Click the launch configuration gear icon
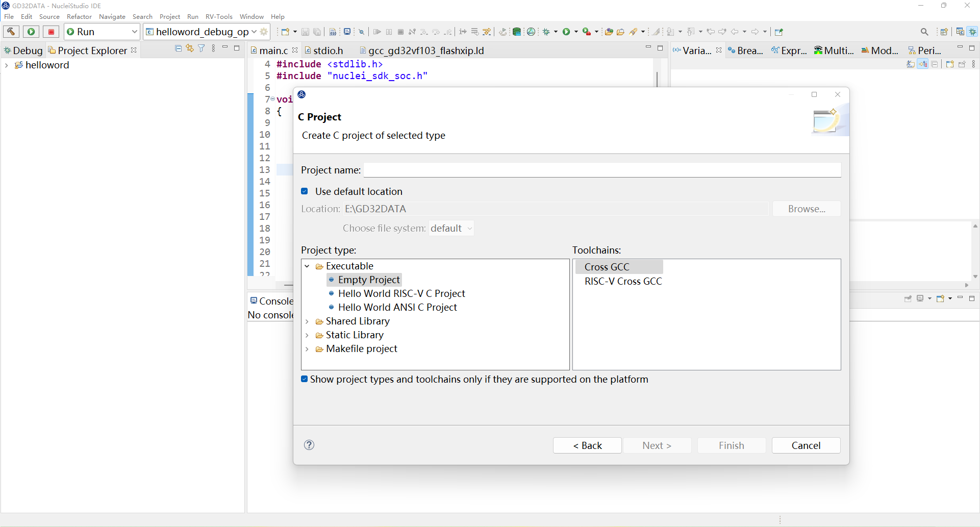 (x=264, y=32)
